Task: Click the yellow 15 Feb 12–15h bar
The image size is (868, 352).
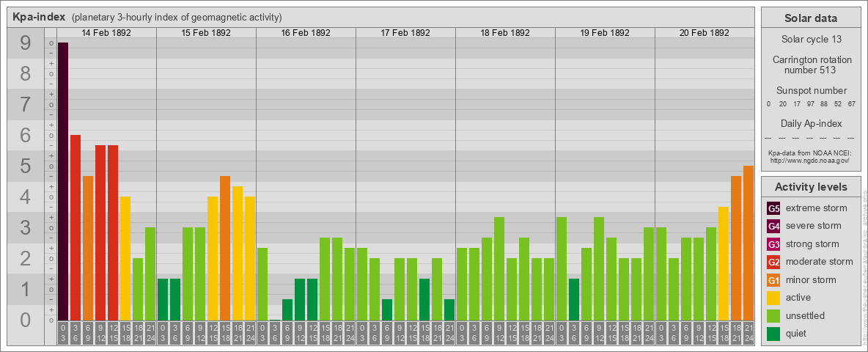Action: tap(213, 258)
